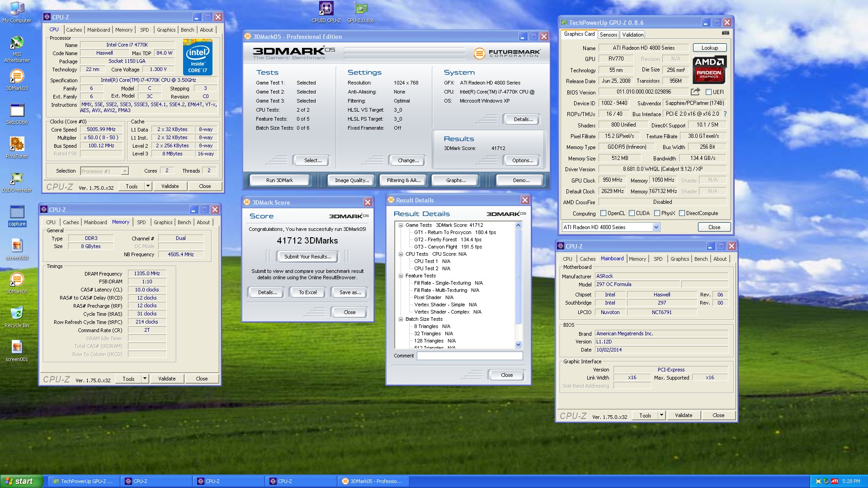
Task: Click Validate in Mainboard CPU-Z window
Action: (683, 415)
